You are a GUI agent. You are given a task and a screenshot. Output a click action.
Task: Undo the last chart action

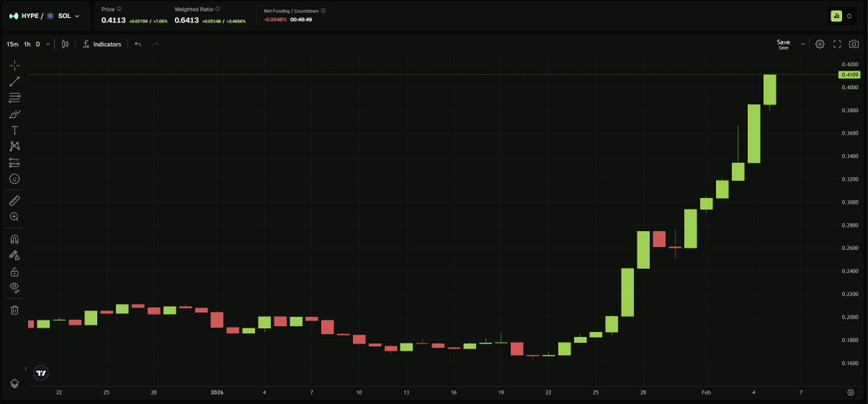[x=137, y=44]
